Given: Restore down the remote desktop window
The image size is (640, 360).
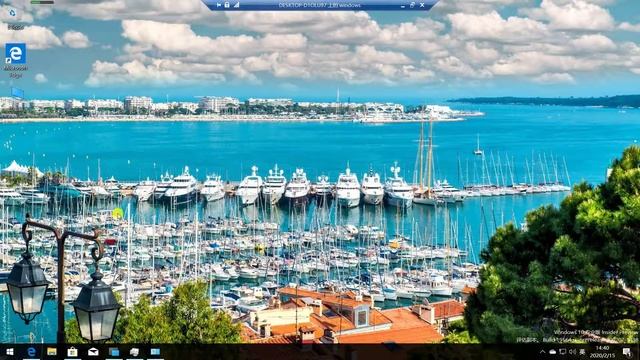Looking at the screenshot, I should coord(412,5).
